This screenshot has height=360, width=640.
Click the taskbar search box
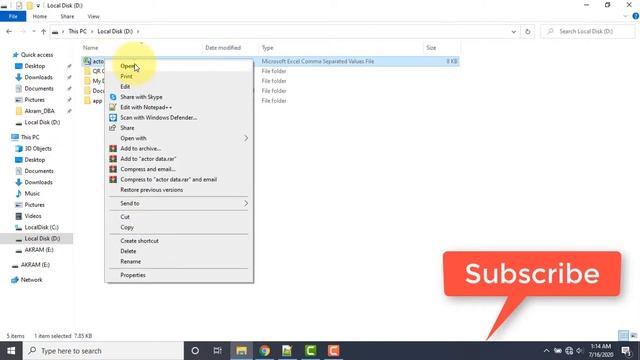click(x=103, y=351)
